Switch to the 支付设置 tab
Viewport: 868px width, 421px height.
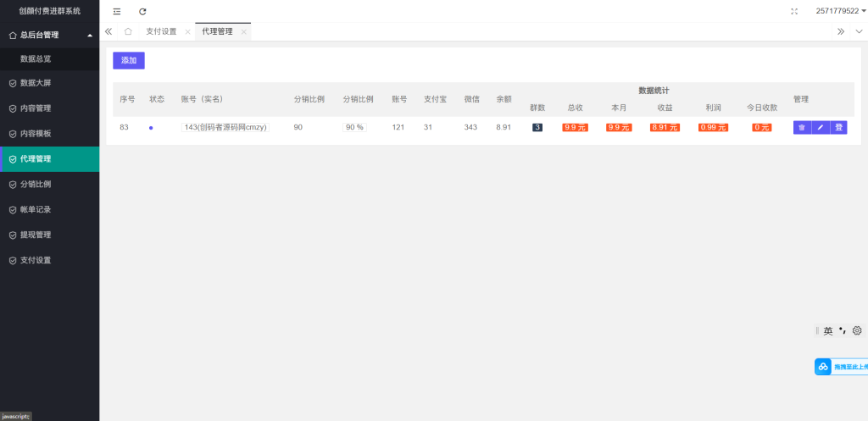point(161,31)
